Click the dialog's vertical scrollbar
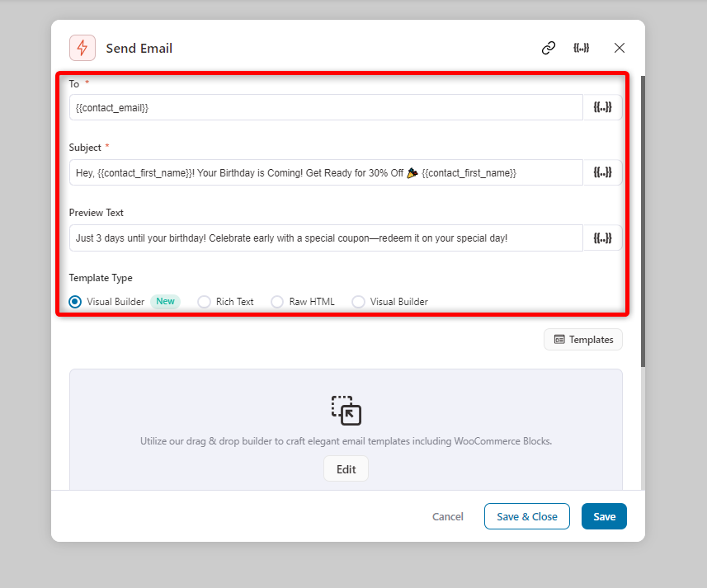Image resolution: width=707 pixels, height=588 pixels. click(x=643, y=221)
